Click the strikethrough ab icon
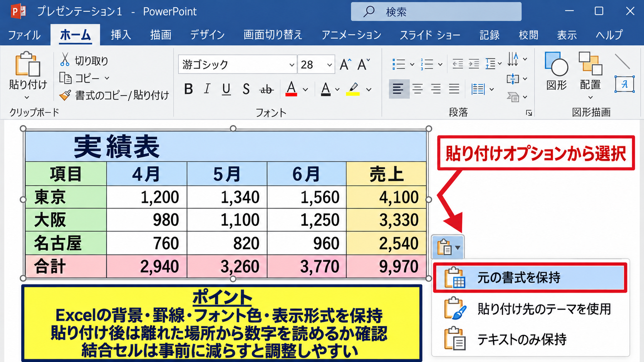The height and width of the screenshot is (362, 644). 266,90
